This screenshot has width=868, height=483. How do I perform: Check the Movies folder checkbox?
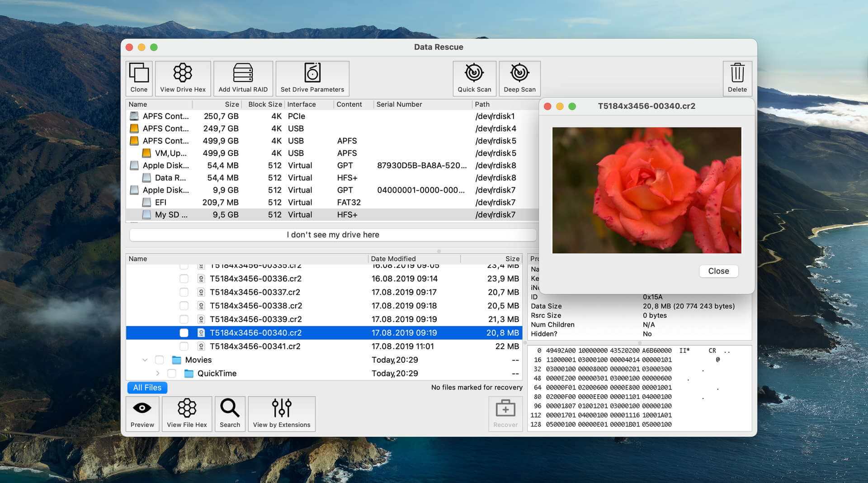159,360
